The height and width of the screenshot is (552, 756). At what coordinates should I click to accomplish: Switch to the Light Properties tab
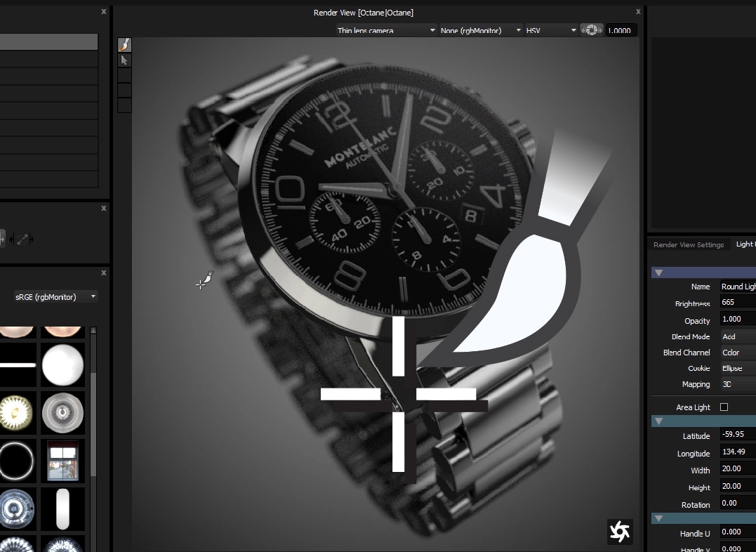click(745, 244)
